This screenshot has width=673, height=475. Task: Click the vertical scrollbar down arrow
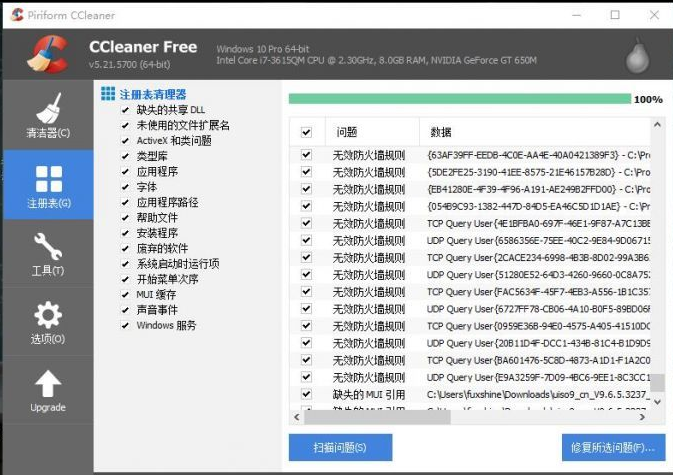(x=657, y=402)
